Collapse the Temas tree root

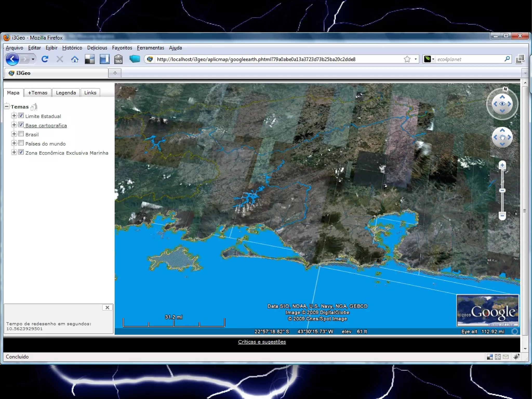click(x=7, y=106)
